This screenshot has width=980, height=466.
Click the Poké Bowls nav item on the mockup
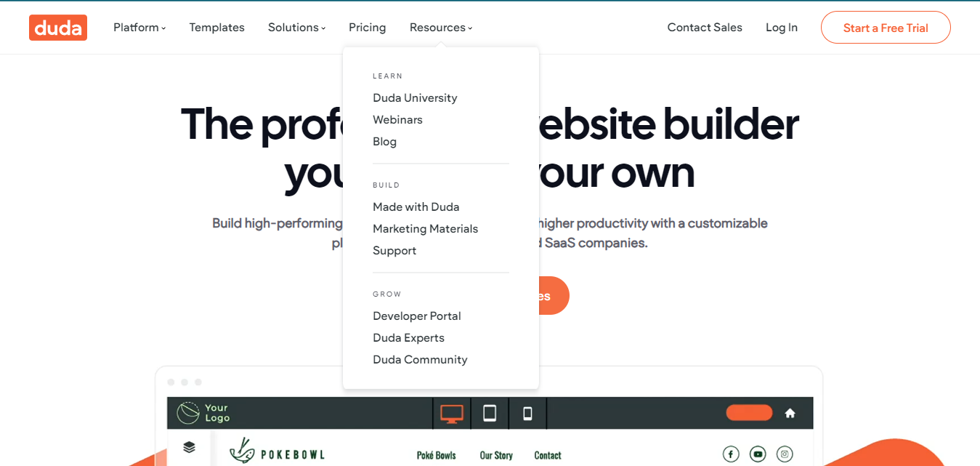click(x=436, y=454)
